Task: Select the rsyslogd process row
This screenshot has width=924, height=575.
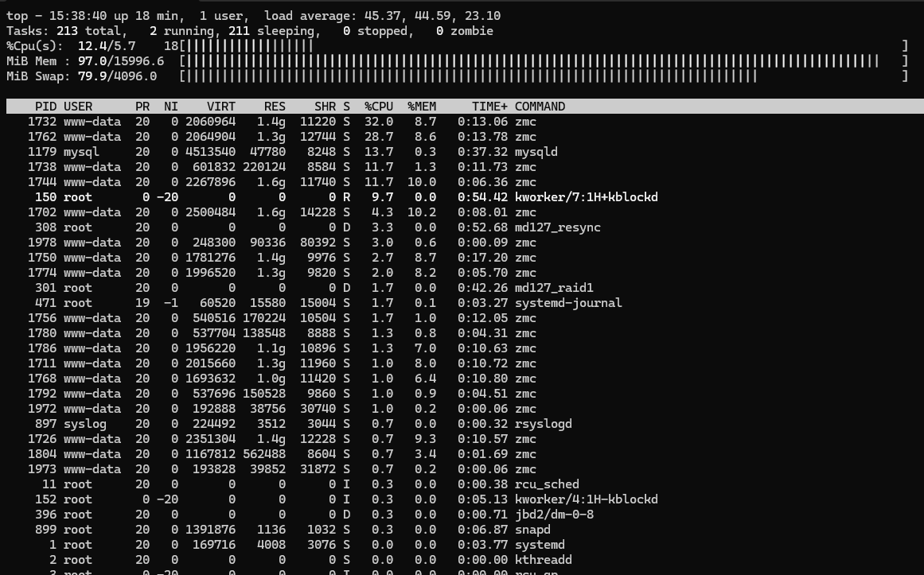Action: click(318, 423)
